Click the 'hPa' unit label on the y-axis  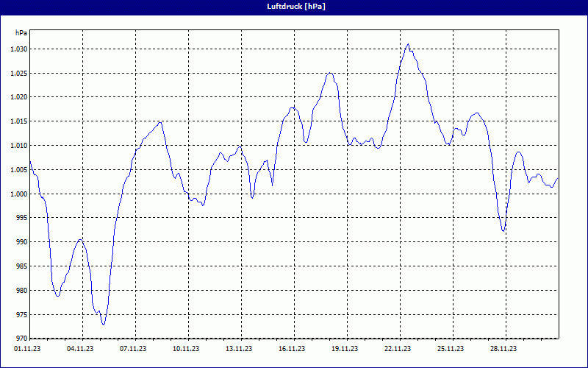(21, 33)
